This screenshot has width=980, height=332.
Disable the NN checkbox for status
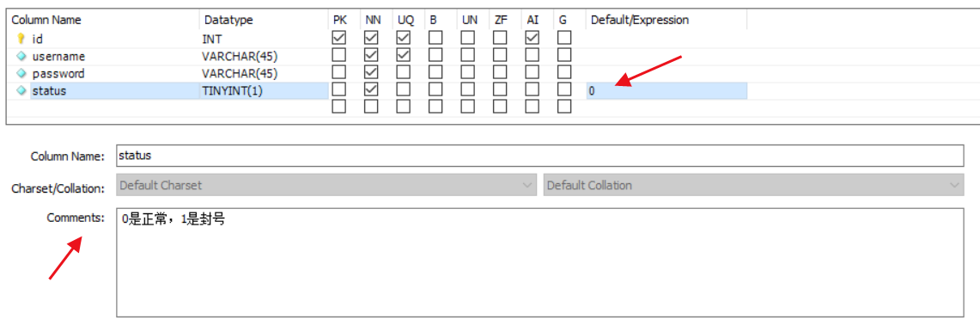371,89
